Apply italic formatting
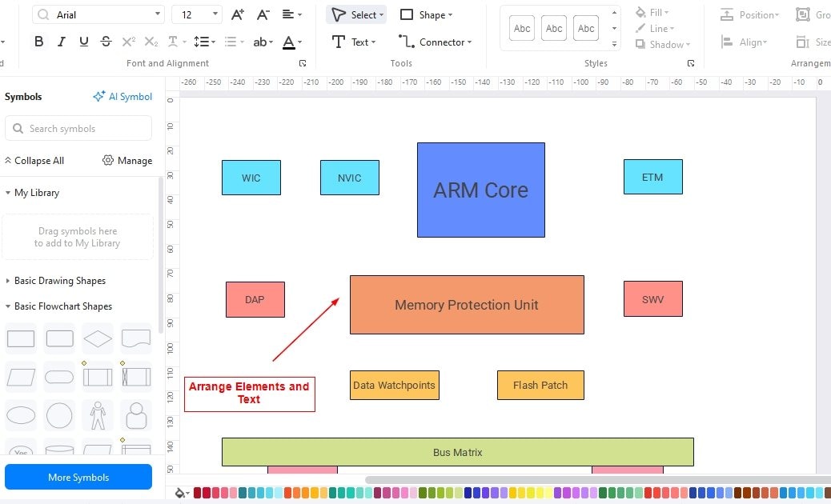This screenshot has height=504, width=831. click(61, 42)
